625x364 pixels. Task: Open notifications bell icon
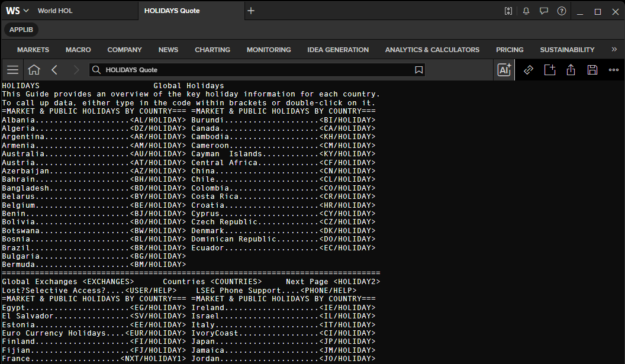pos(526,11)
